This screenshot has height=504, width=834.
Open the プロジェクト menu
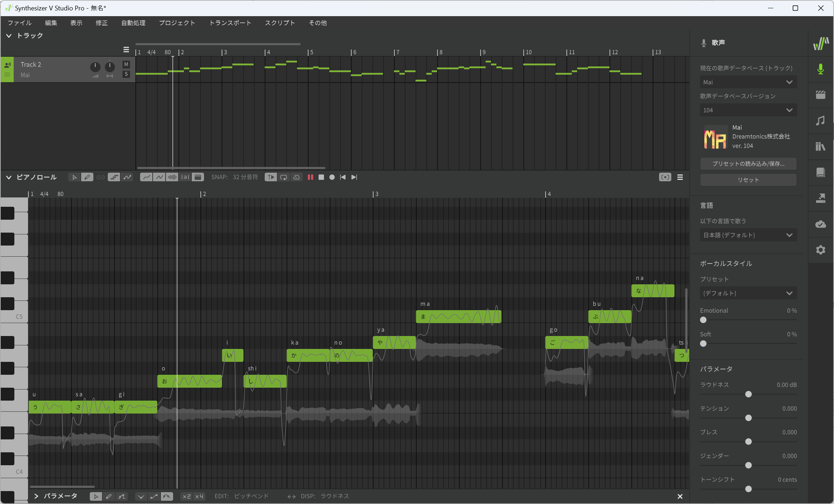[x=177, y=23]
